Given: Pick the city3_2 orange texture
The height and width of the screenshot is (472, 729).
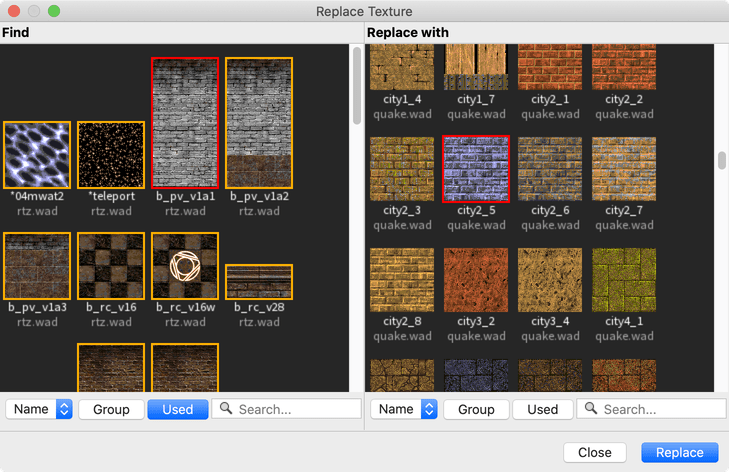Looking at the screenshot, I should [x=476, y=281].
